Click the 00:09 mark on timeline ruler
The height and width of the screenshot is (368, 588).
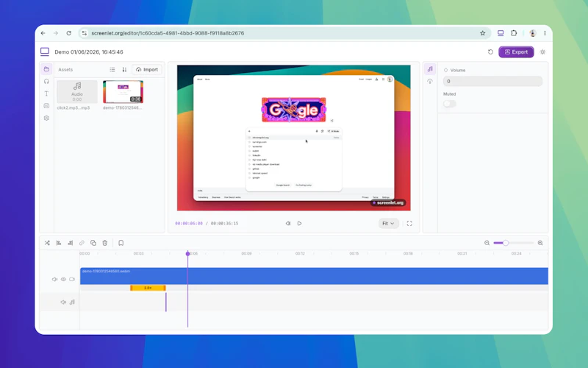point(246,253)
